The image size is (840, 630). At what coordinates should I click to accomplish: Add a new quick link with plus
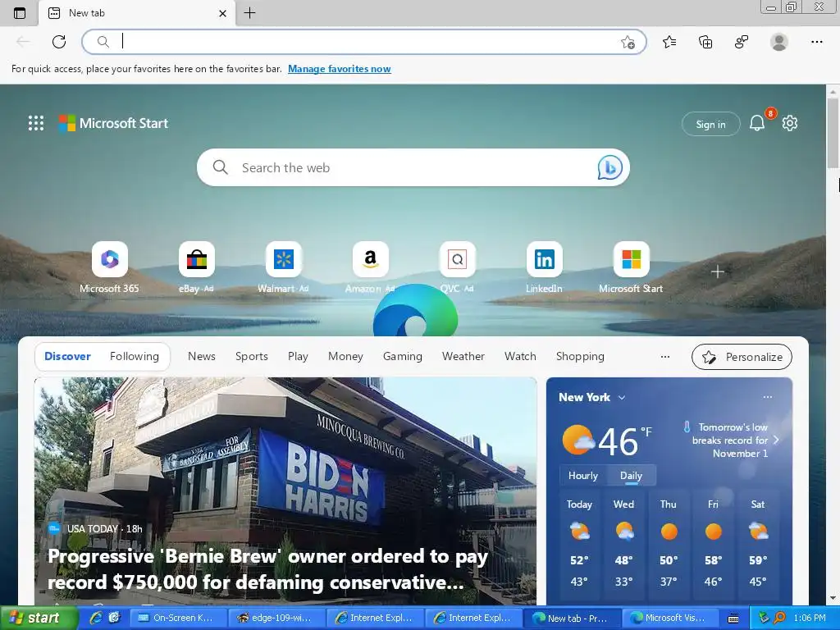(x=717, y=272)
